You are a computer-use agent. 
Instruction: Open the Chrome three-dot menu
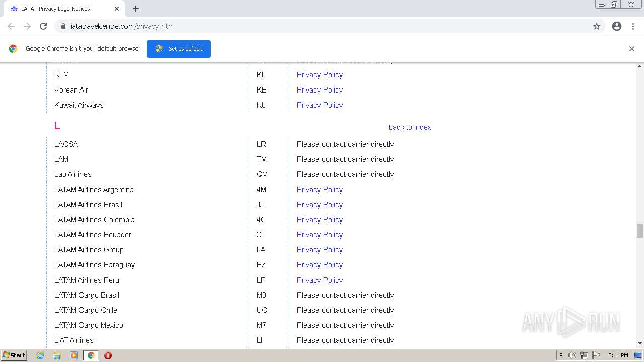(x=633, y=26)
